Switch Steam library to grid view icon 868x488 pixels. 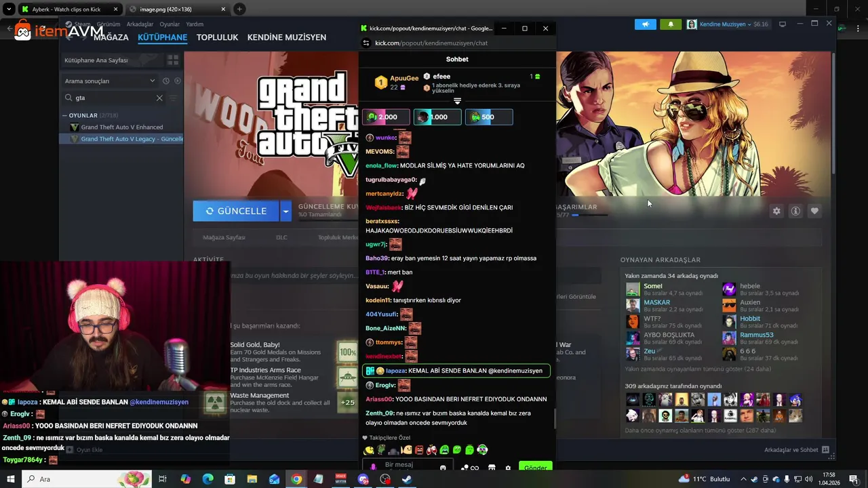[x=173, y=60]
